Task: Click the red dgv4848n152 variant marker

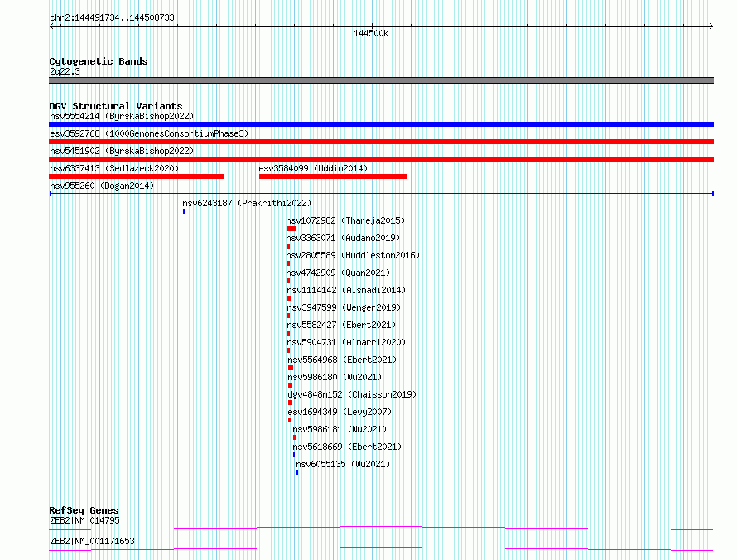Action: (x=290, y=403)
